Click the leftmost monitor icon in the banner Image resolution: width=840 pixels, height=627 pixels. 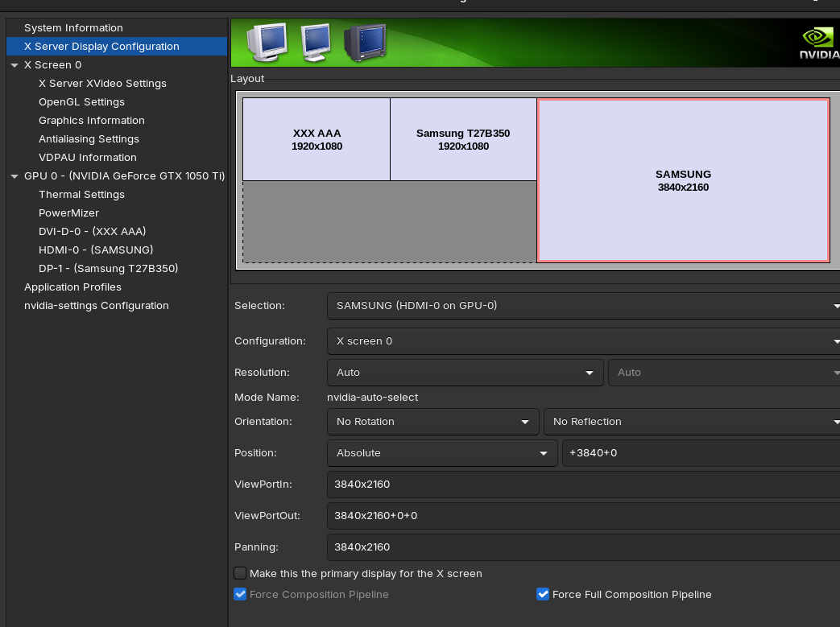pyautogui.click(x=268, y=42)
